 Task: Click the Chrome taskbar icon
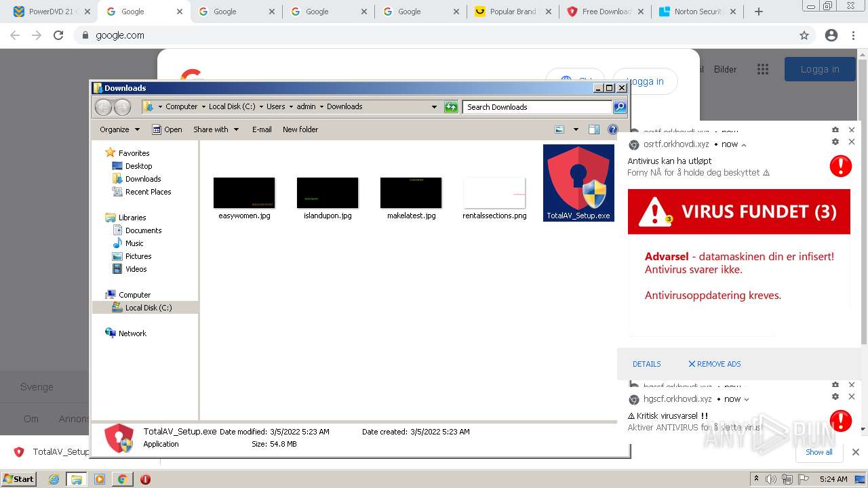click(x=122, y=479)
